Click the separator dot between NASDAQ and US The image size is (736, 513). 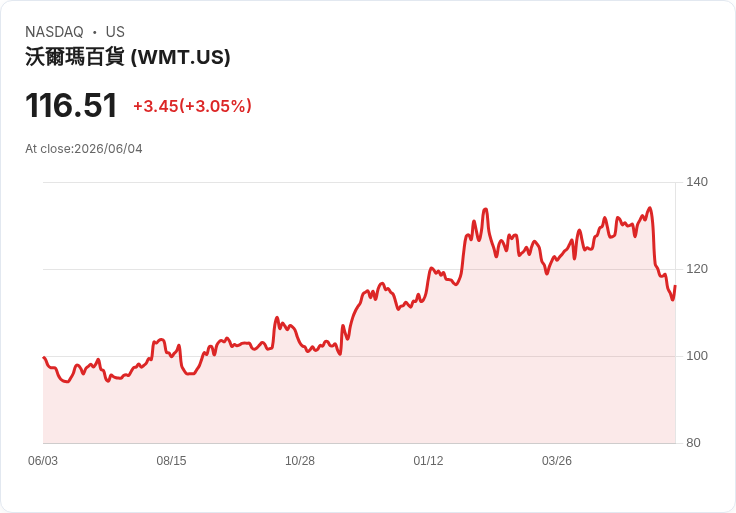click(x=95, y=32)
